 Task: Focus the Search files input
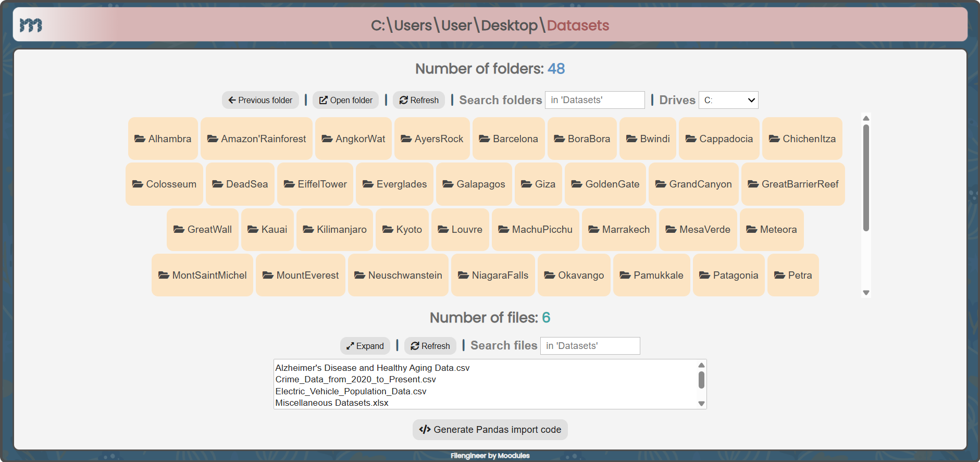click(x=590, y=346)
